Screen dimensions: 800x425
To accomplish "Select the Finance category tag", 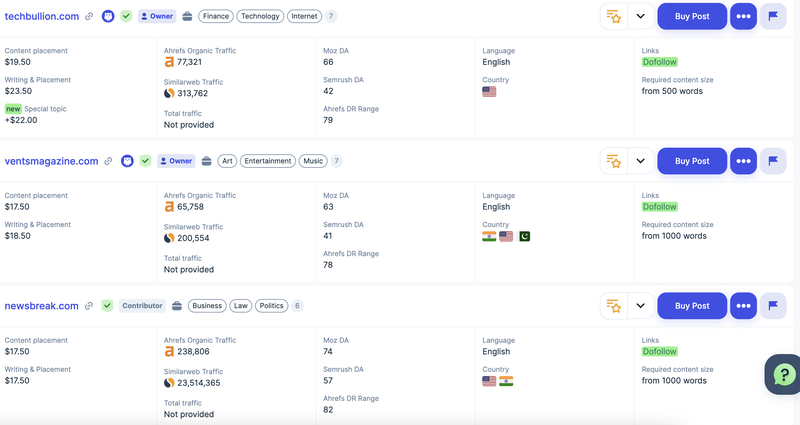I will [215, 17].
